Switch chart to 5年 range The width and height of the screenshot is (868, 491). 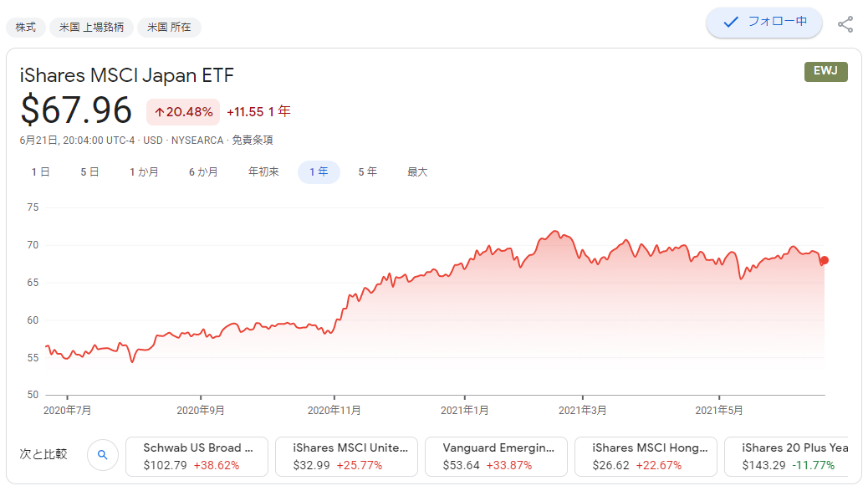click(368, 172)
